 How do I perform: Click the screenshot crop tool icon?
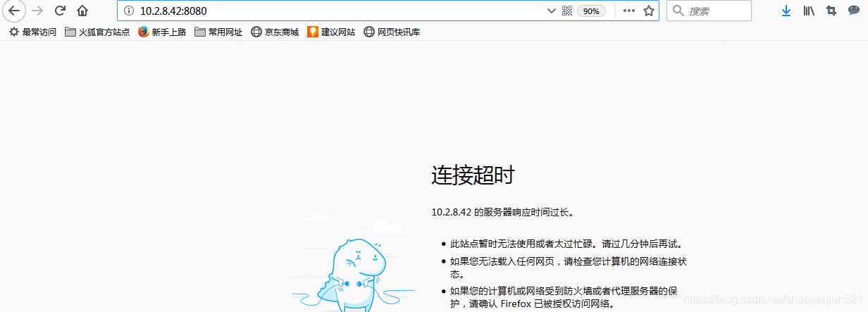[831, 11]
